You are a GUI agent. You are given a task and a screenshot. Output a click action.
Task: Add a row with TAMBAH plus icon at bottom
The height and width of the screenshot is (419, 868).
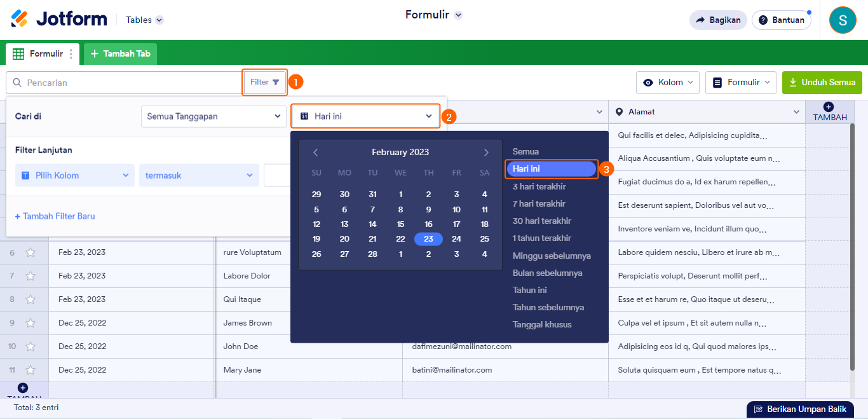pos(23,388)
